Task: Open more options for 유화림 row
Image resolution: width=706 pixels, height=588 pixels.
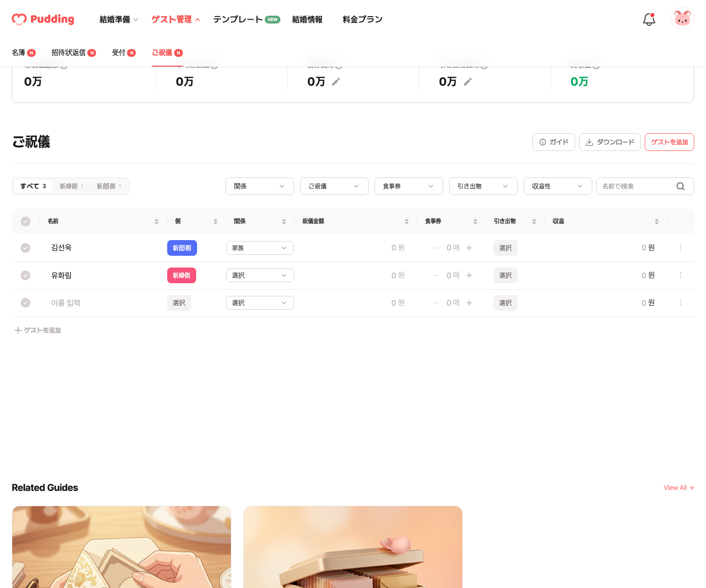Action: point(681,275)
